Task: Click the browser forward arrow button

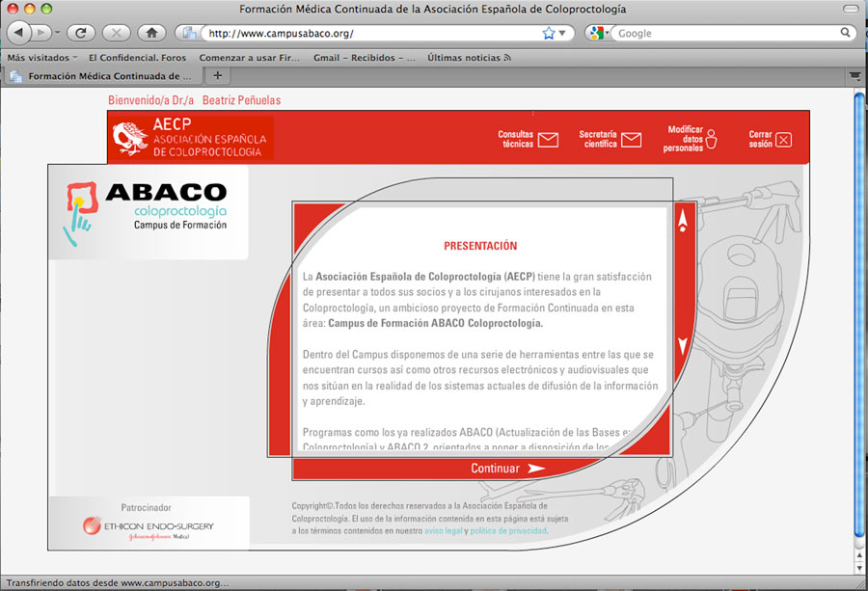Action: (41, 33)
